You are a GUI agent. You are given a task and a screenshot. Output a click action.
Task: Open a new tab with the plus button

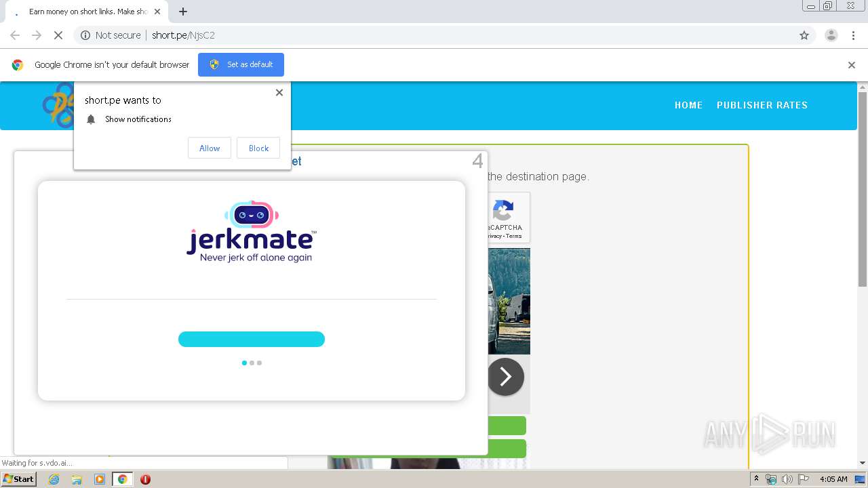click(183, 12)
